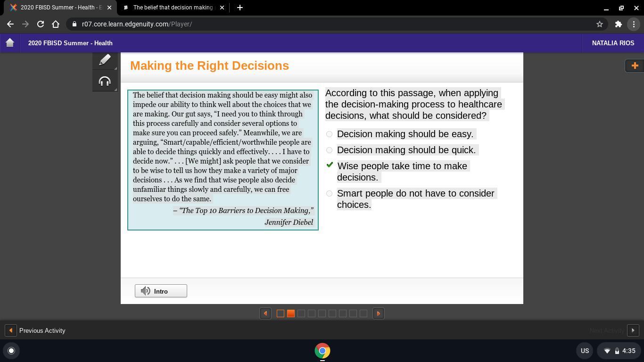
Task: Click the address bar URL
Action: (137, 24)
